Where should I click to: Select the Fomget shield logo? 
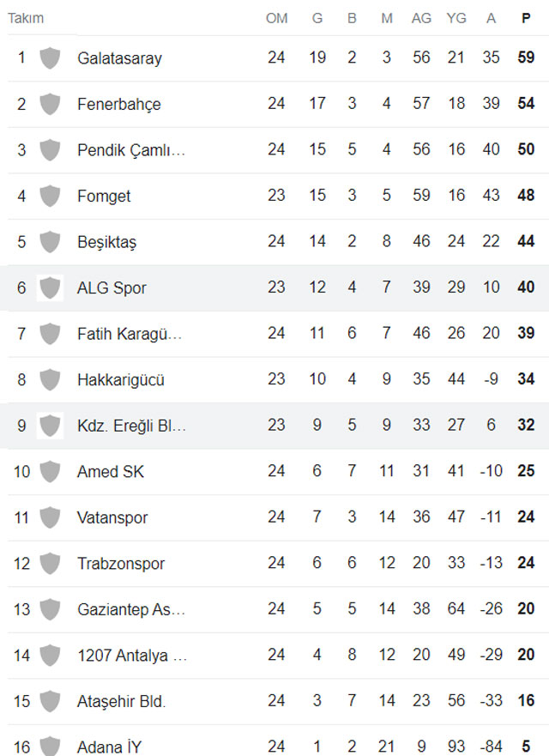tap(50, 196)
